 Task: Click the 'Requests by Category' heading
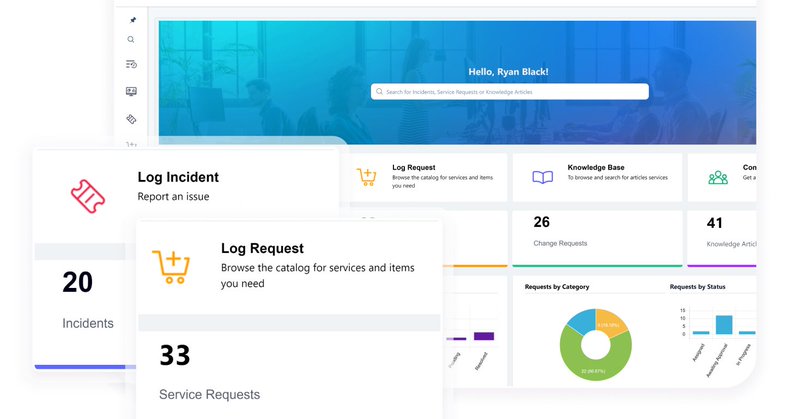(x=557, y=287)
